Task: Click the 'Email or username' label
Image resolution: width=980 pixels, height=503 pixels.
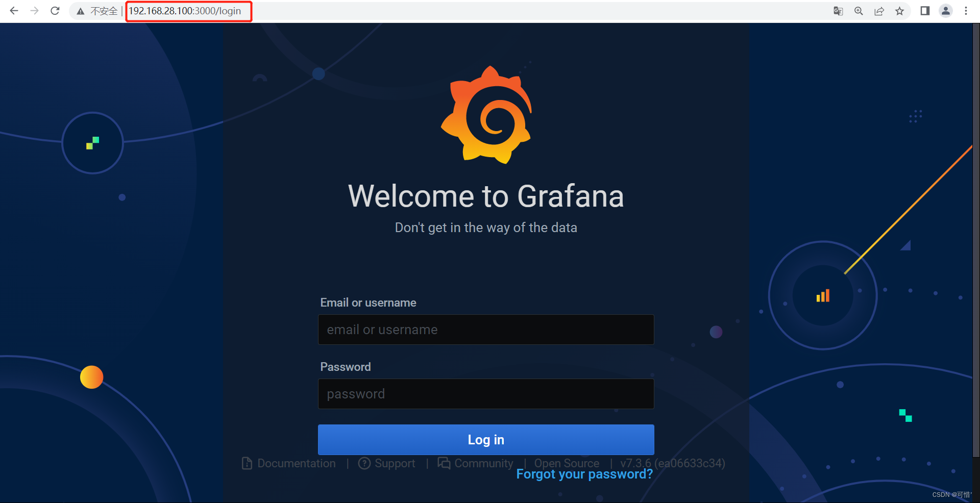Action: [x=368, y=303]
